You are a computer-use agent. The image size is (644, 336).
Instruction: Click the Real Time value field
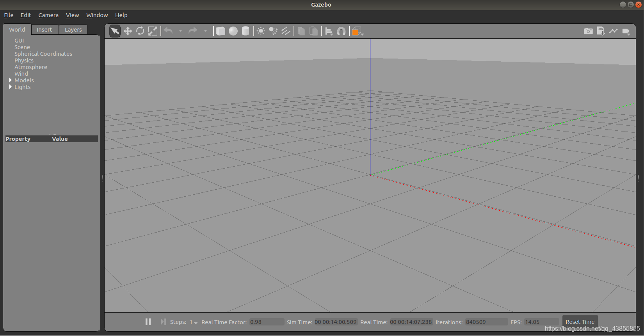tap(411, 322)
